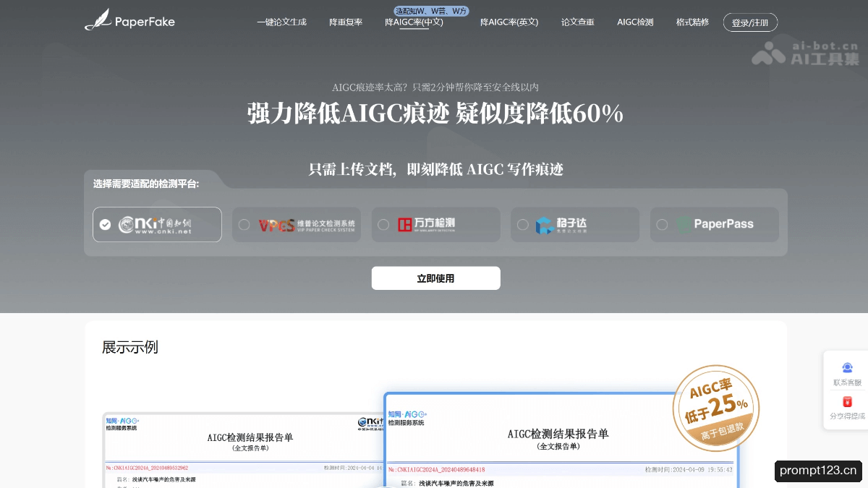Open 联系客服 customer service icon

(x=847, y=369)
